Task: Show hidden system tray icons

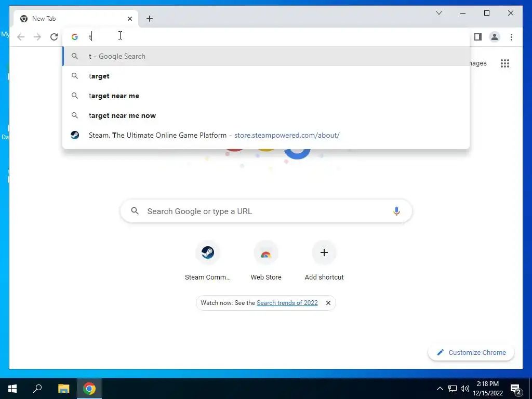Action: click(440, 389)
